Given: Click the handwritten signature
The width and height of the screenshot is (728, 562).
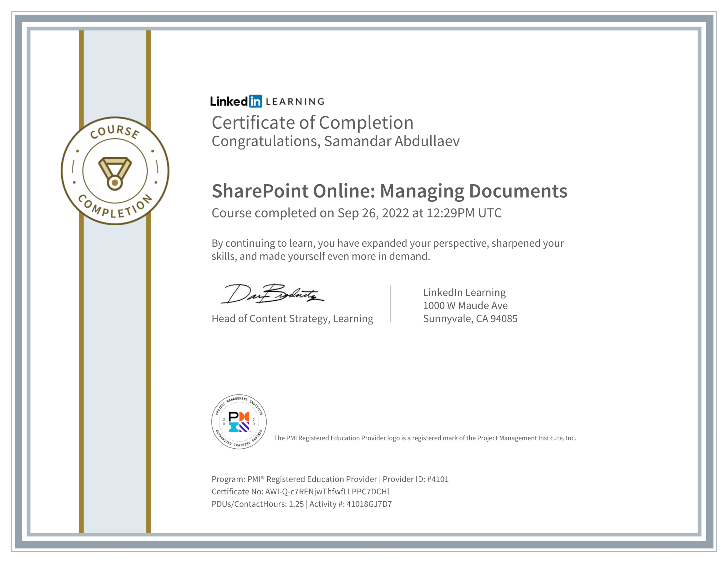Looking at the screenshot, I should point(272,293).
